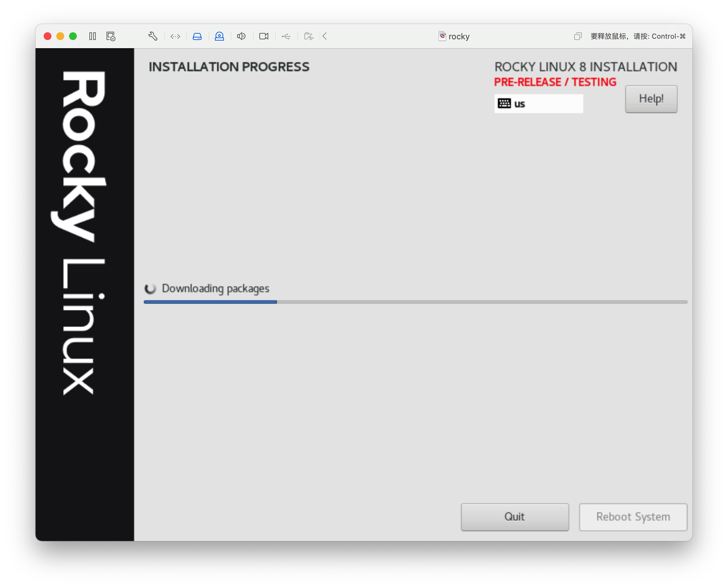Click the single window view icon
Viewport: 728px width, 588px height.
point(578,36)
